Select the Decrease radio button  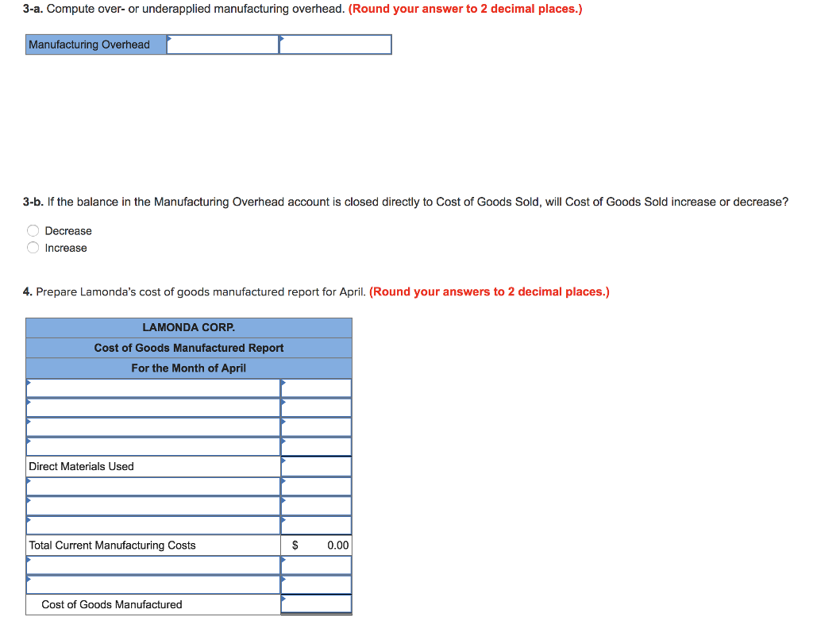[33, 231]
